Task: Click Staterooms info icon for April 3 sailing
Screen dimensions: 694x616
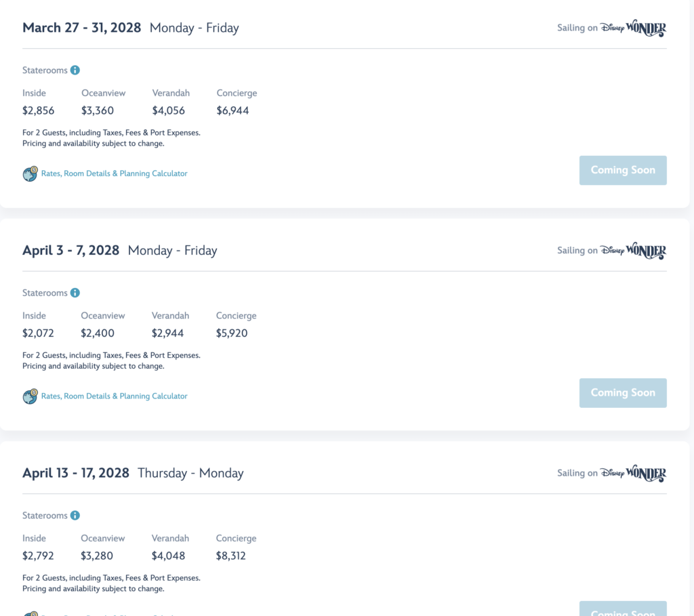Action: [x=75, y=293]
